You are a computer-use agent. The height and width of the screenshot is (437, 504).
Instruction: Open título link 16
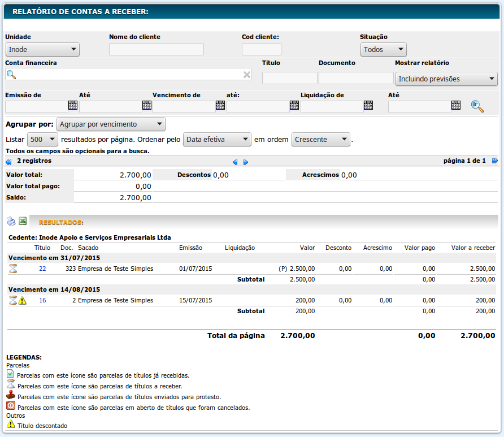click(x=42, y=301)
